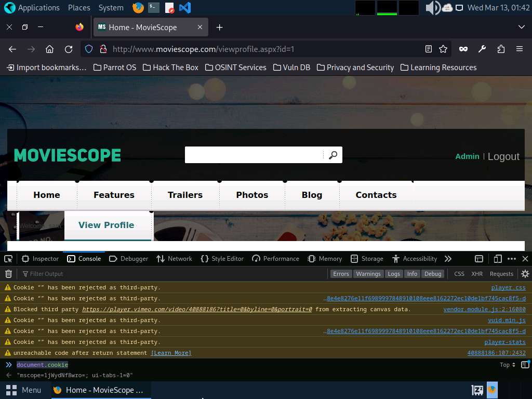532x399 pixels.
Task: Switch to the Network tab
Action: click(x=174, y=259)
